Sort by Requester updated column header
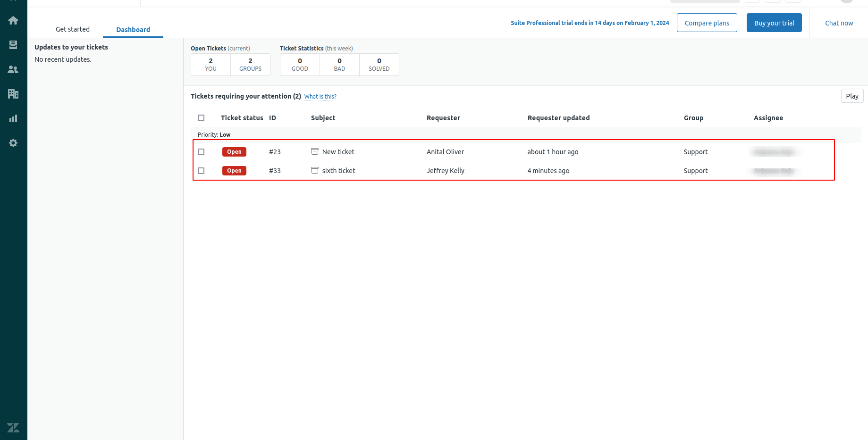The height and width of the screenshot is (440, 868). (x=558, y=118)
